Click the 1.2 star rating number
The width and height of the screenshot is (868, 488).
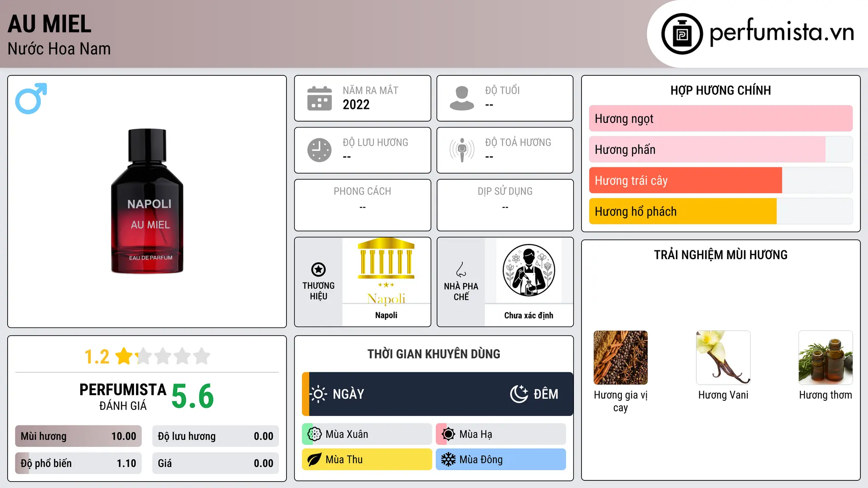pyautogui.click(x=97, y=357)
